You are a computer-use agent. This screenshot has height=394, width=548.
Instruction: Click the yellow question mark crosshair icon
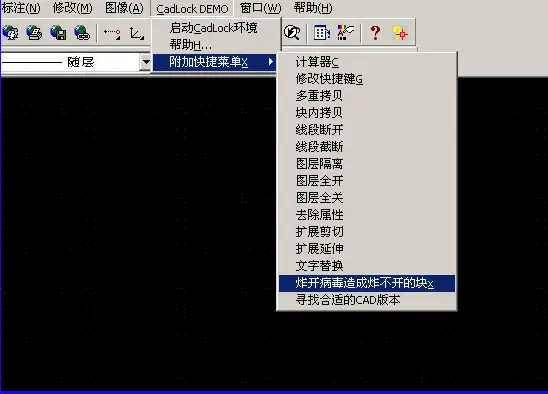(400, 33)
